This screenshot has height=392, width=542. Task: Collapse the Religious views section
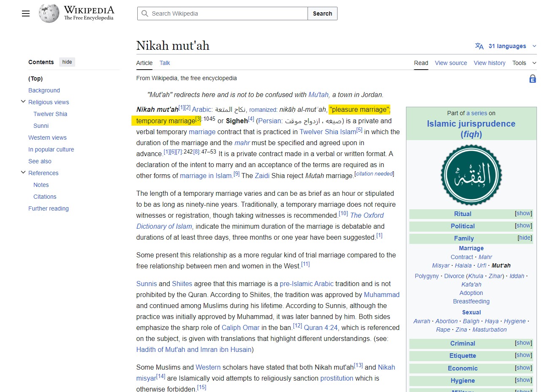[23, 102]
